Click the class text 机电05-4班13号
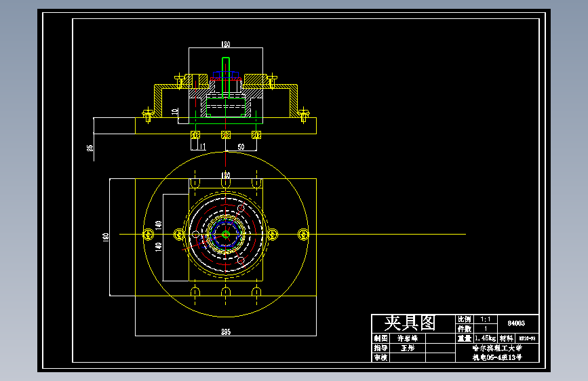The image size is (588, 381). coord(497,357)
